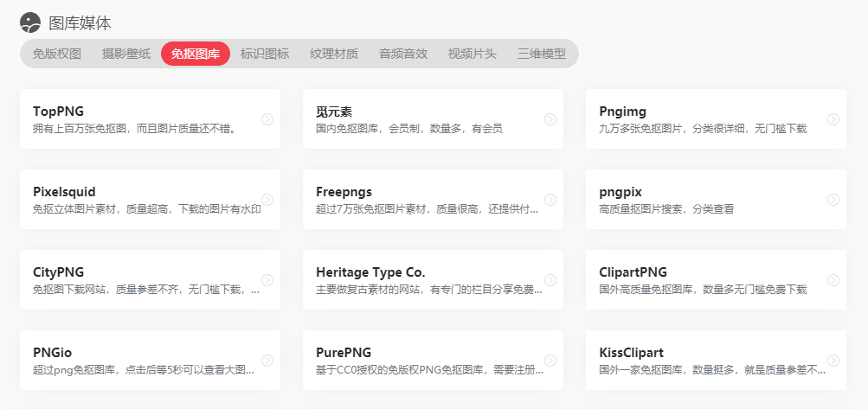868x409 pixels.
Task: Open the PurePNG title link
Action: [x=344, y=353]
